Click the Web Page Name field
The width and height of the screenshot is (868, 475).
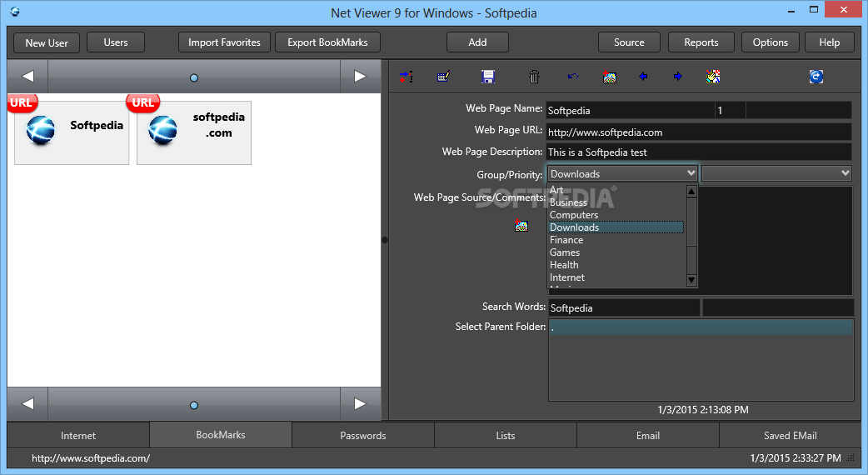coord(630,110)
